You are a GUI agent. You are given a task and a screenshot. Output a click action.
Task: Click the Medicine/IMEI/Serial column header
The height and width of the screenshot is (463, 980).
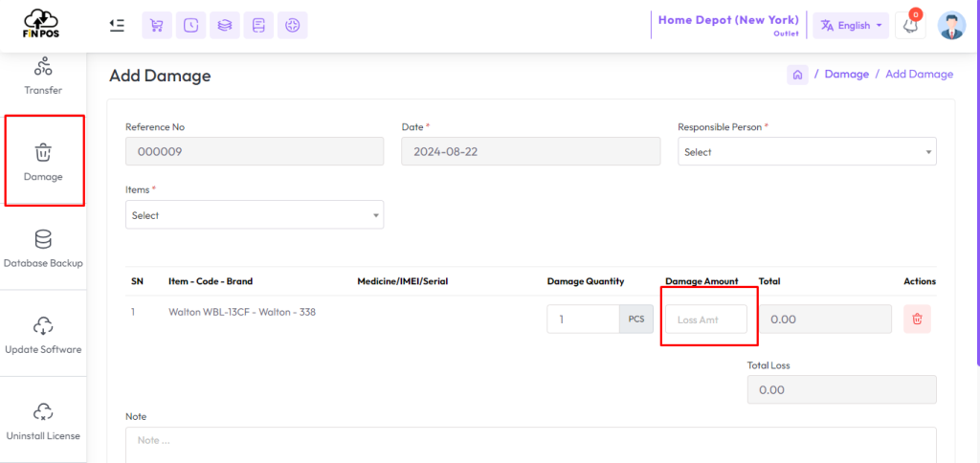[x=403, y=281]
